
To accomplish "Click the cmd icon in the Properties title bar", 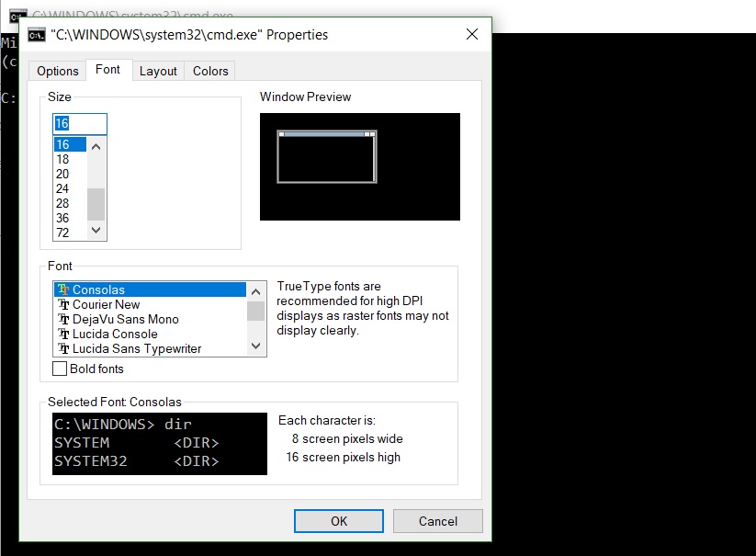I will 35,34.
